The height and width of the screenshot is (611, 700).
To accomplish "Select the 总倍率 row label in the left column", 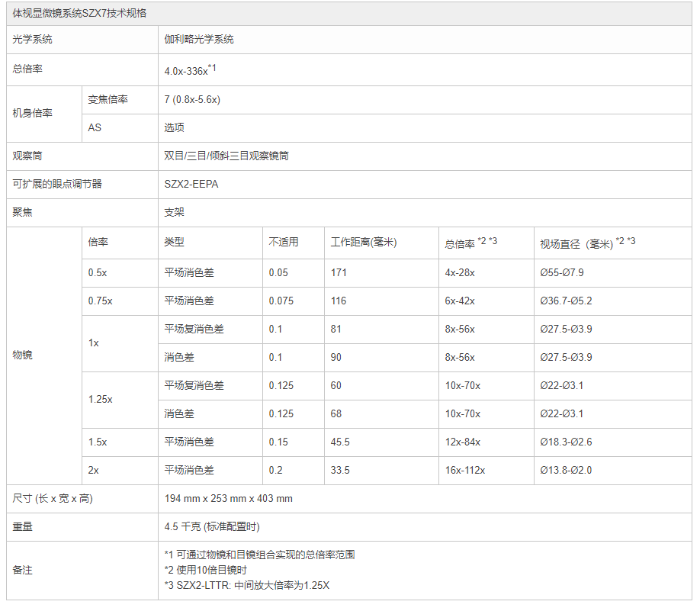I will click(27, 69).
